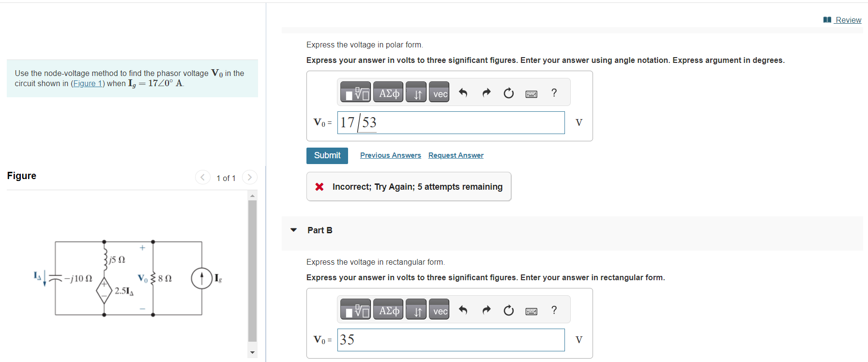Redo the answer edit
The width and height of the screenshot is (868, 362).
click(x=486, y=92)
